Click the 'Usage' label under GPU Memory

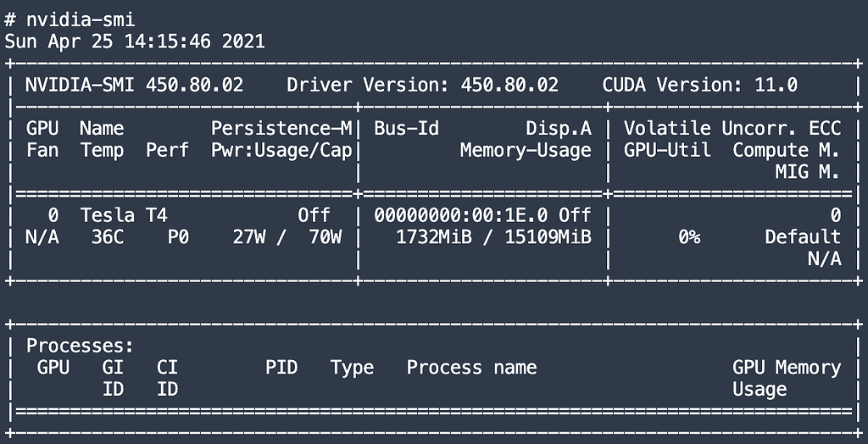(x=759, y=389)
